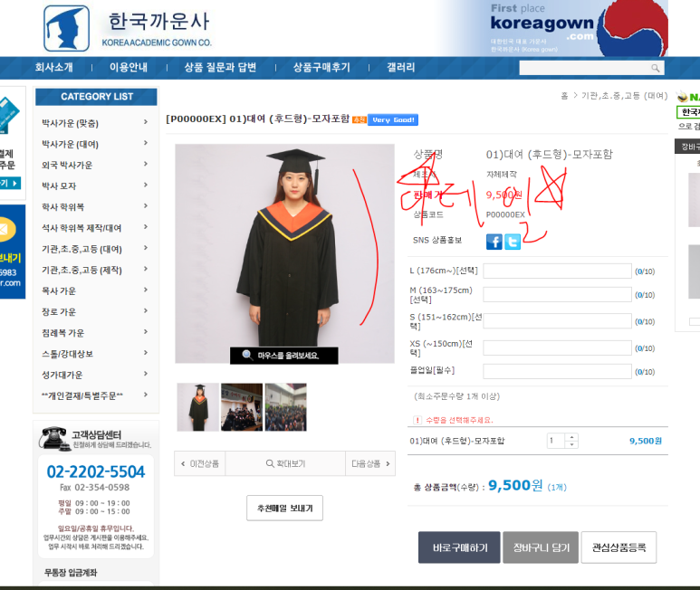Viewport: 700px width, 590px height.
Task: Click the XS (~150cm) option field
Action: point(557,347)
